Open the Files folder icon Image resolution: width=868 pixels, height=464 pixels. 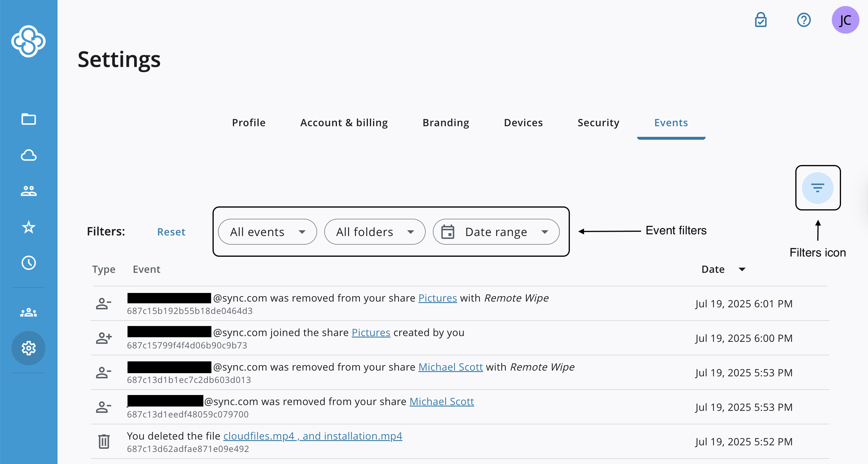pyautogui.click(x=29, y=119)
